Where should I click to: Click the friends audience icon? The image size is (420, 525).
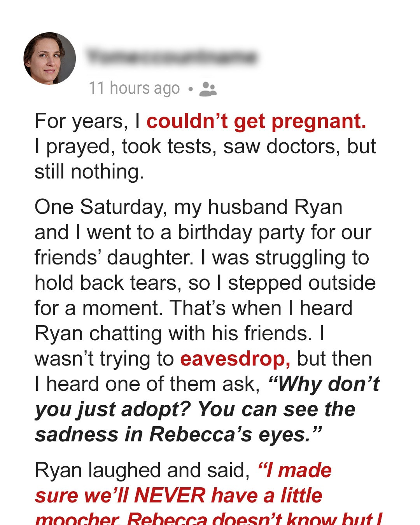coord(208,89)
